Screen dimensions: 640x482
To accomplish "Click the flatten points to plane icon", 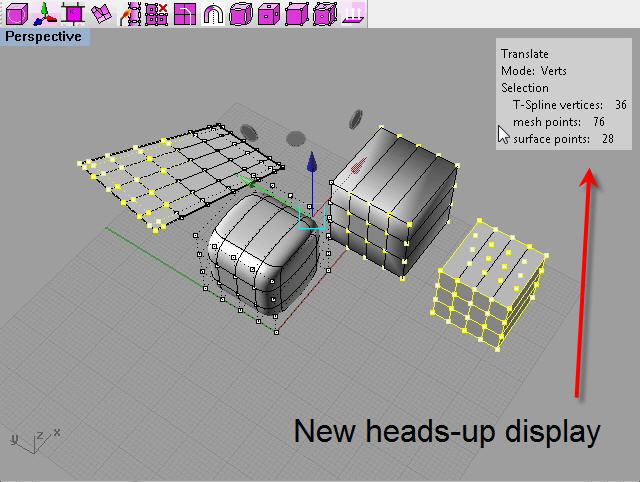I will click(x=353, y=13).
